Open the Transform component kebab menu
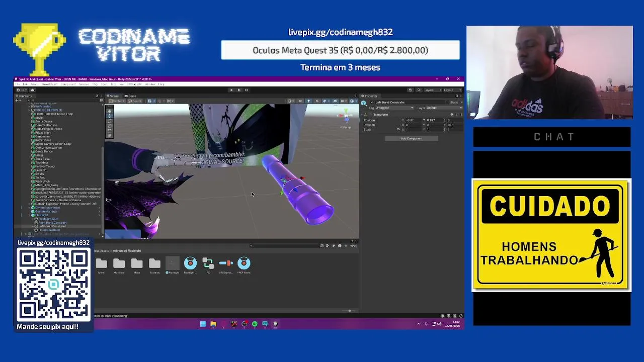The image size is (644, 362). (461, 115)
